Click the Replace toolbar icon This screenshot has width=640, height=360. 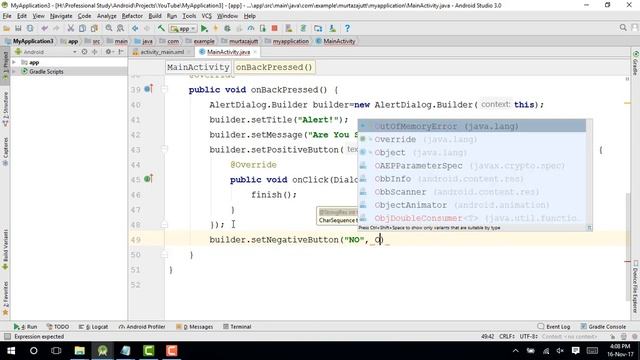pyautogui.click(x=120, y=28)
